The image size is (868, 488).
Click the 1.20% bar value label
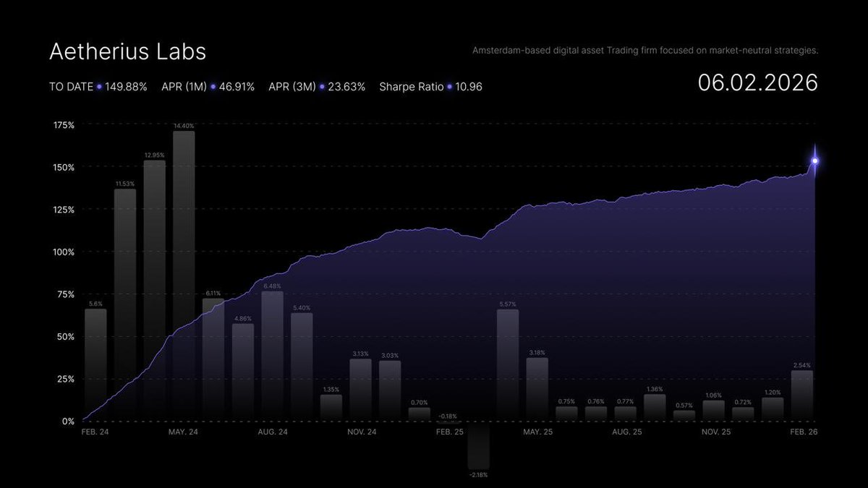click(773, 393)
